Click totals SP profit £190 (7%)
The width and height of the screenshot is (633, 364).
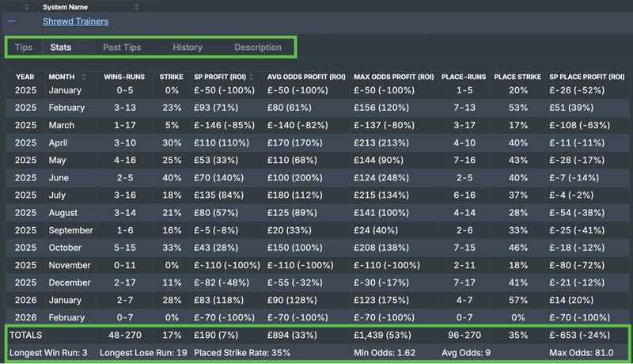click(216, 335)
